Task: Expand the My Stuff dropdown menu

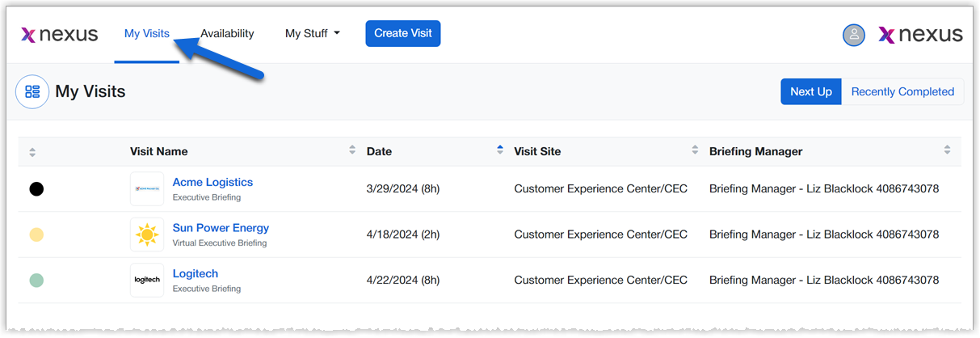Action: [x=313, y=34]
